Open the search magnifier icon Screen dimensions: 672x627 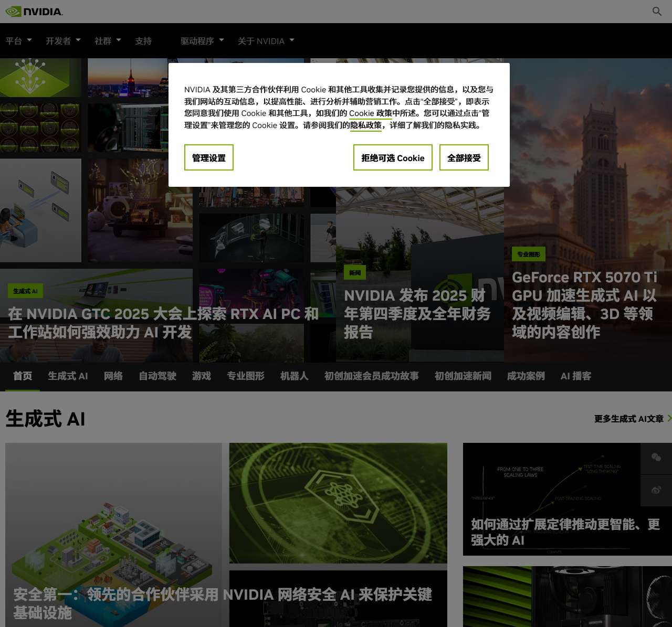click(x=657, y=12)
